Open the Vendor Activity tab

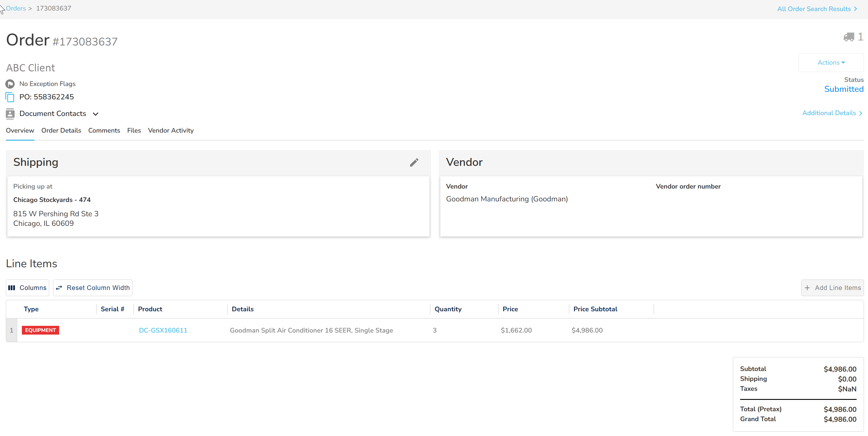point(170,131)
